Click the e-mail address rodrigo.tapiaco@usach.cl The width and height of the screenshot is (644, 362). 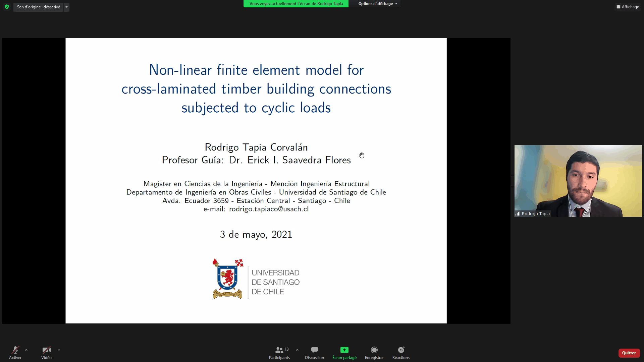pyautogui.click(x=269, y=209)
